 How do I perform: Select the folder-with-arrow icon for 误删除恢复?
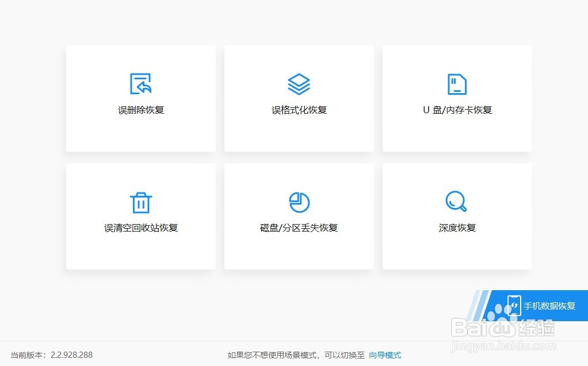[140, 83]
